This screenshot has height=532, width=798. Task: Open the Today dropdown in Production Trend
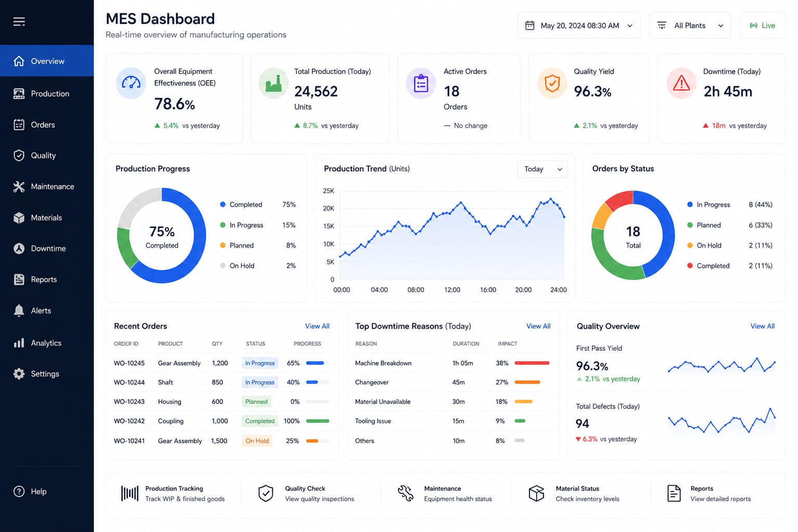[x=542, y=169]
